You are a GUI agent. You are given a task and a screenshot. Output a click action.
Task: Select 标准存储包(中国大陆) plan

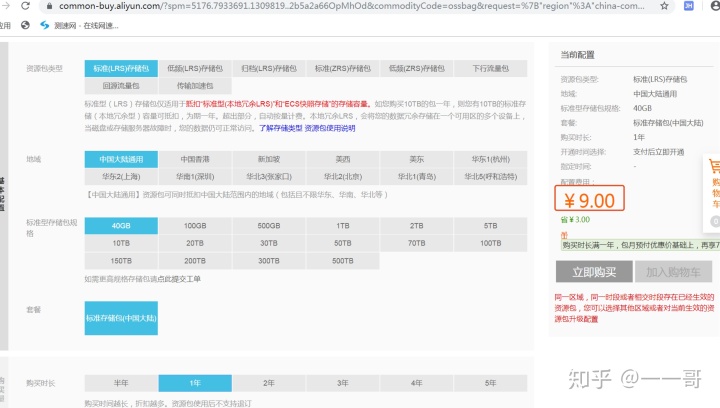[121, 318]
